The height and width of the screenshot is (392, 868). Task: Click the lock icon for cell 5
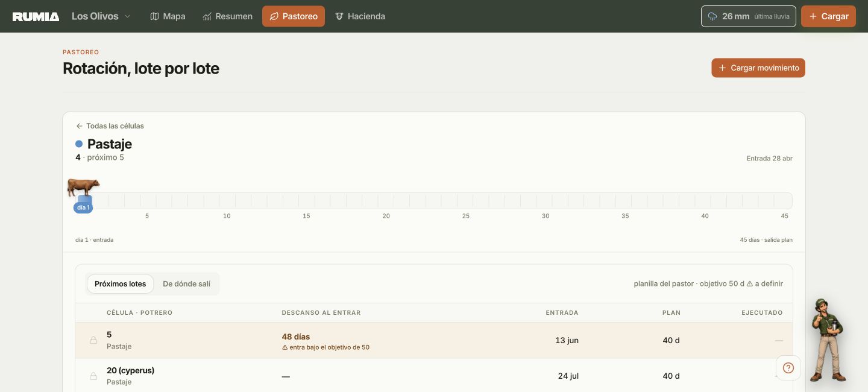pyautogui.click(x=93, y=341)
